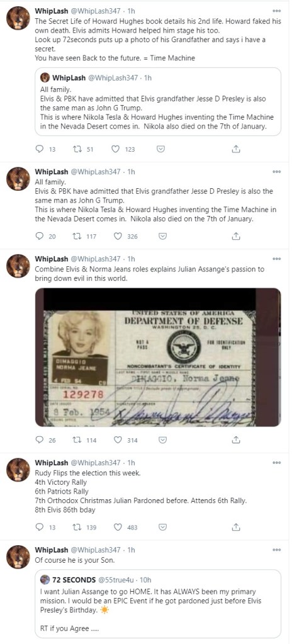Image resolution: width=292 pixels, height=644 pixels.
Task: Reply to the Howard Hughes book tweet
Action: point(40,149)
